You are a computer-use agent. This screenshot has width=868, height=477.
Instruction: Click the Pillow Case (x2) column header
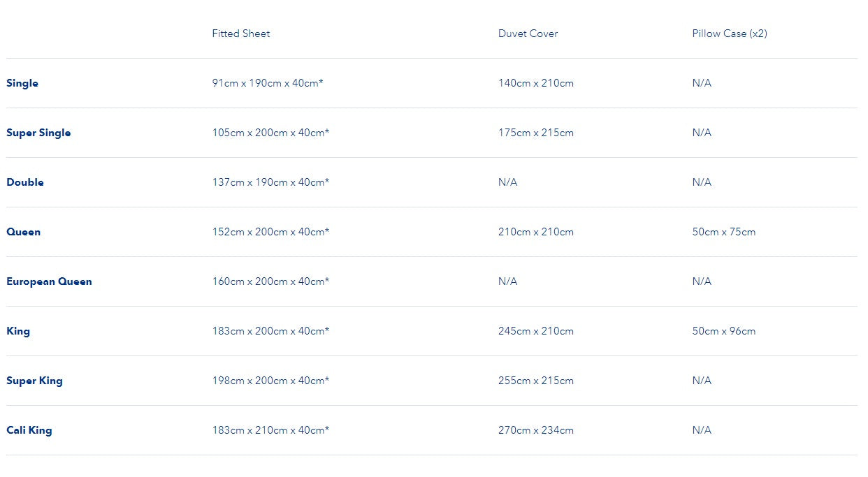click(729, 34)
